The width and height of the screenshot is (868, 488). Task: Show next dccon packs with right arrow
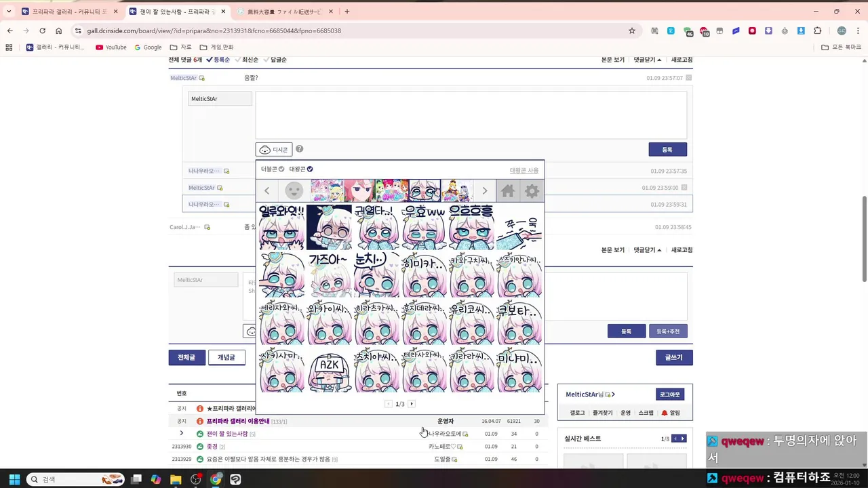[484, 191]
